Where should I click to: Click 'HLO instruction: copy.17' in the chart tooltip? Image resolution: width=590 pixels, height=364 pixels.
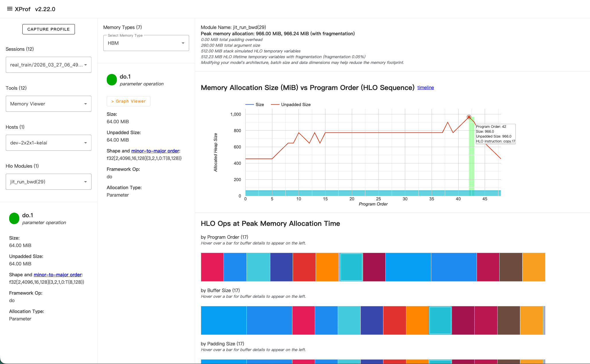[x=496, y=141]
